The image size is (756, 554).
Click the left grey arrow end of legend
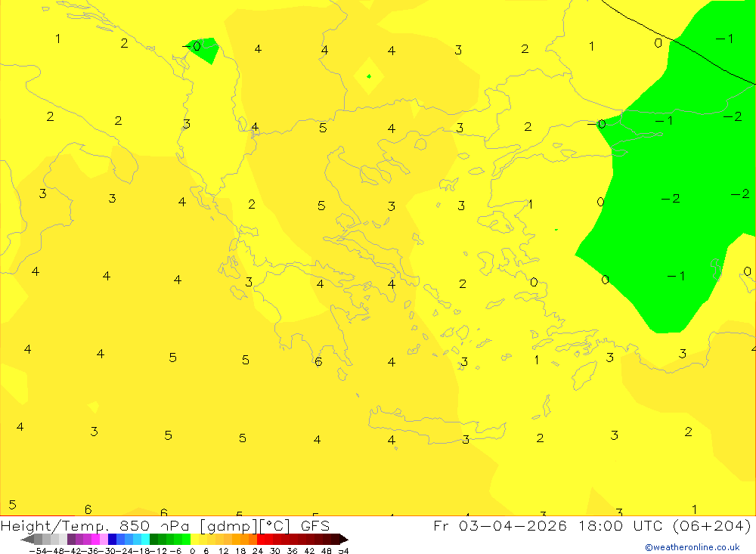[x=27, y=539]
